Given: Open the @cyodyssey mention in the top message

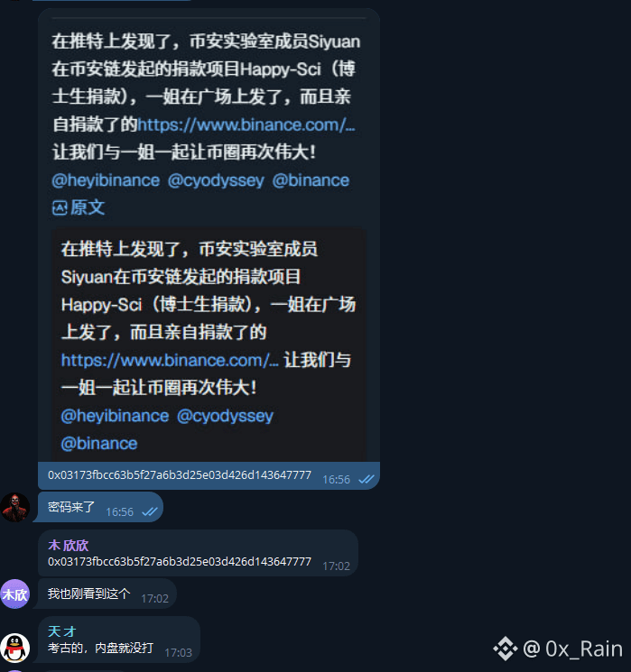Looking at the screenshot, I should (216, 180).
